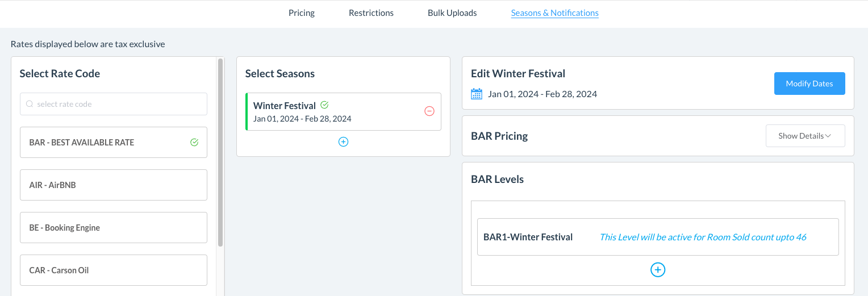Select the AIR - AirBNB rate code
Image resolution: width=868 pixels, height=296 pixels.
[x=113, y=185]
